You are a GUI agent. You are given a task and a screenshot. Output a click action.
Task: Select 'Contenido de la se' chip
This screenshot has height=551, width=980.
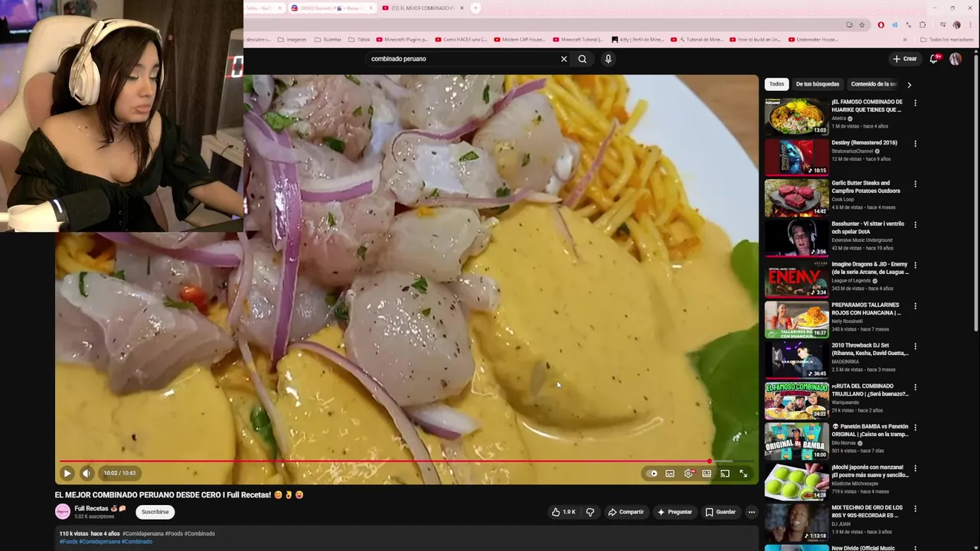(x=873, y=84)
